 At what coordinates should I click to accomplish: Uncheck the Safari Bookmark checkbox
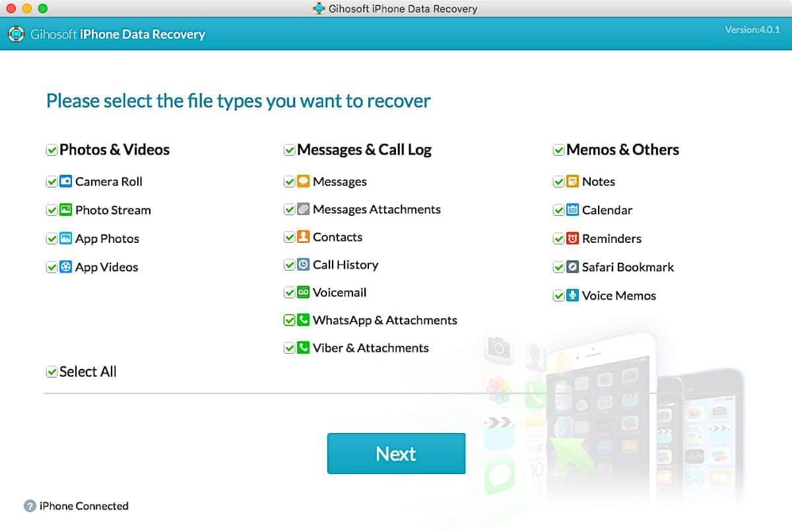point(558,267)
